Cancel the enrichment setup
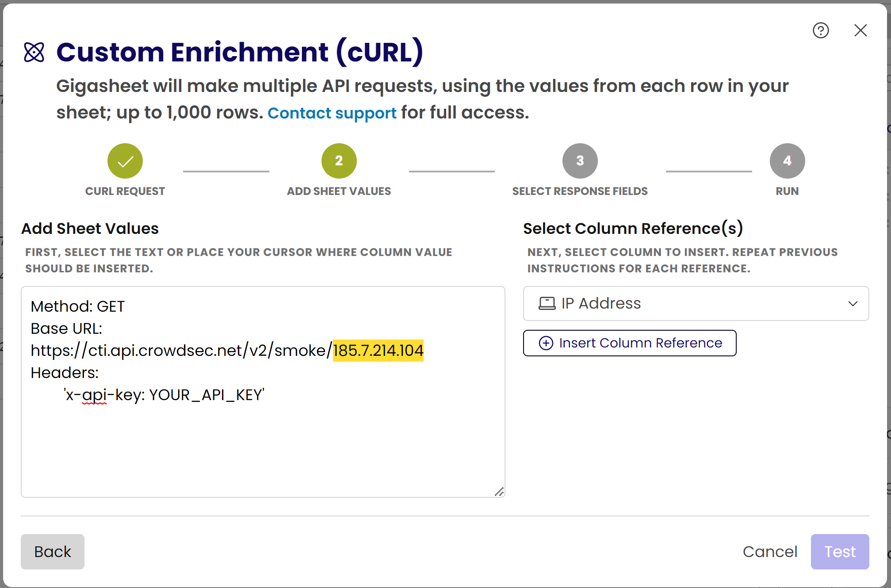Screen dimensions: 891x588 pyautogui.click(x=770, y=551)
